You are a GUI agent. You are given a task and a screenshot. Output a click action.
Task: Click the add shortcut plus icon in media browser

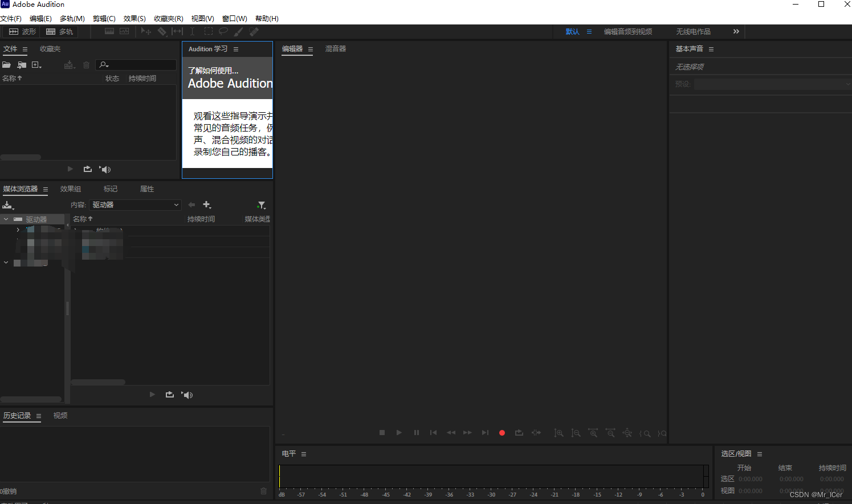pos(207,205)
